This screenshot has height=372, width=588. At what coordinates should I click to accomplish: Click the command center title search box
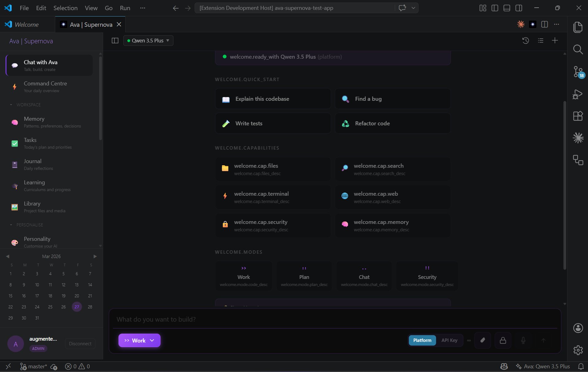[x=295, y=8]
